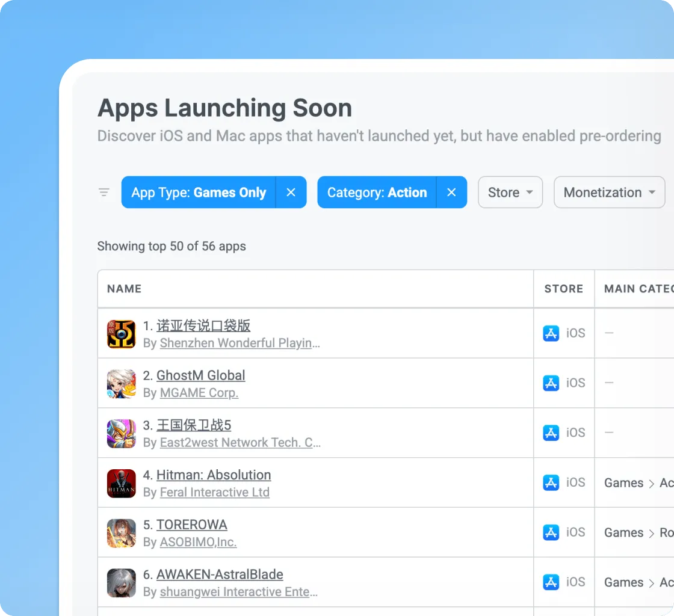Open the AWAKEN-AstralBlade app link
Image resolution: width=674 pixels, height=616 pixels.
coord(220,574)
